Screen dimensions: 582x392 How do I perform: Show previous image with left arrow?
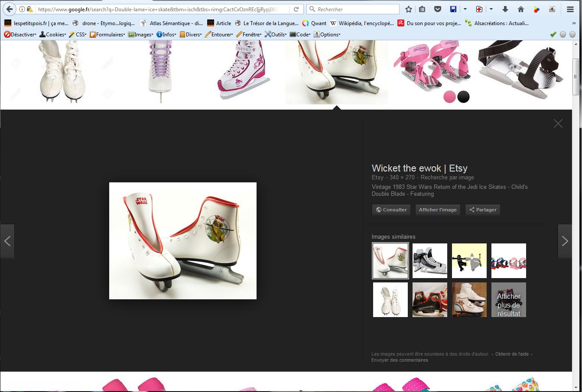click(x=7, y=241)
